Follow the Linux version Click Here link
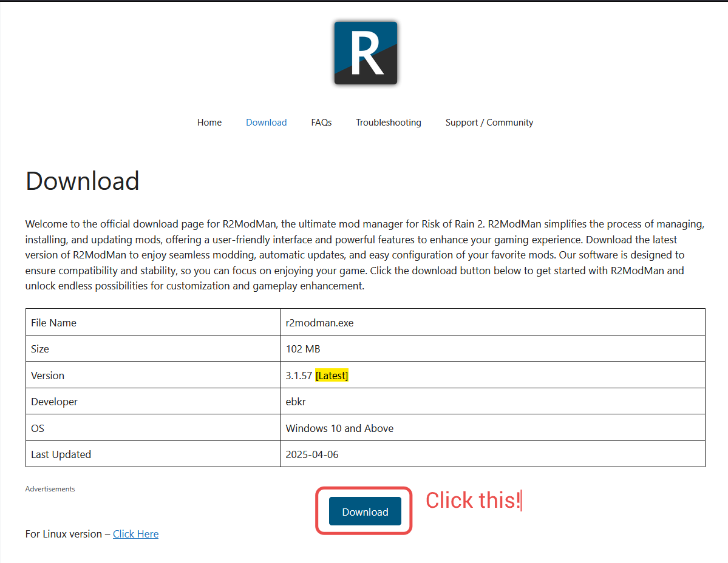Screen dimensions: 728x563 [x=135, y=534]
